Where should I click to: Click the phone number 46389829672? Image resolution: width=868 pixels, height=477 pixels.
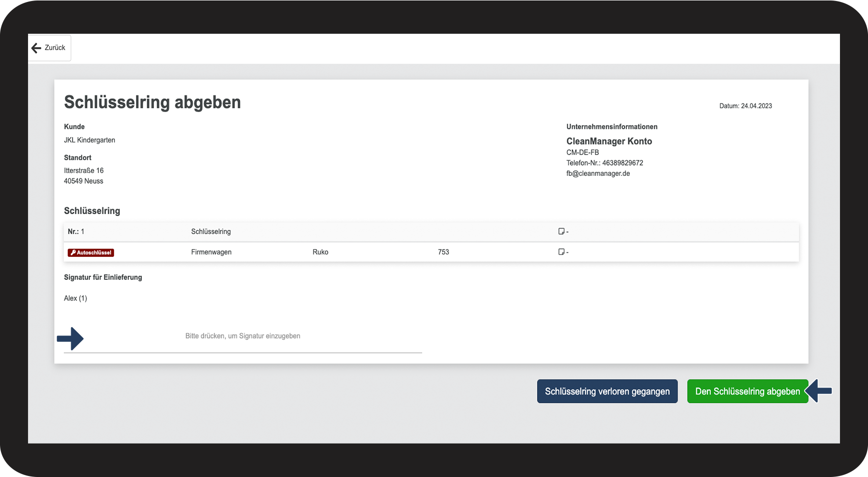622,163
